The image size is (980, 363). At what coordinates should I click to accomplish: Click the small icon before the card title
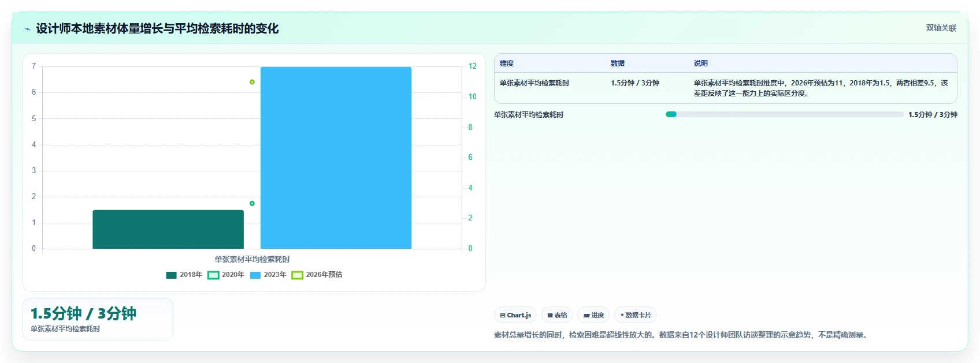(27, 29)
